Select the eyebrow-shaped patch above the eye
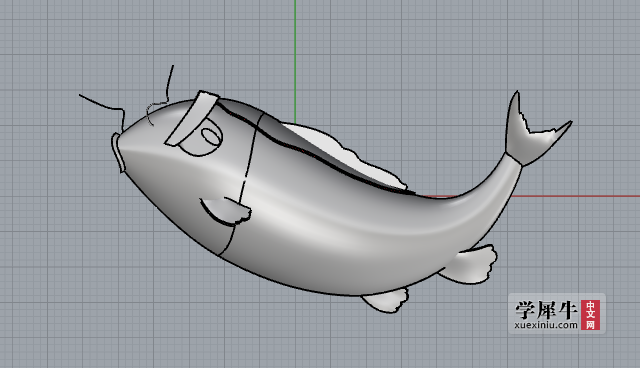Viewport: 640px width, 368px height. [x=192, y=118]
